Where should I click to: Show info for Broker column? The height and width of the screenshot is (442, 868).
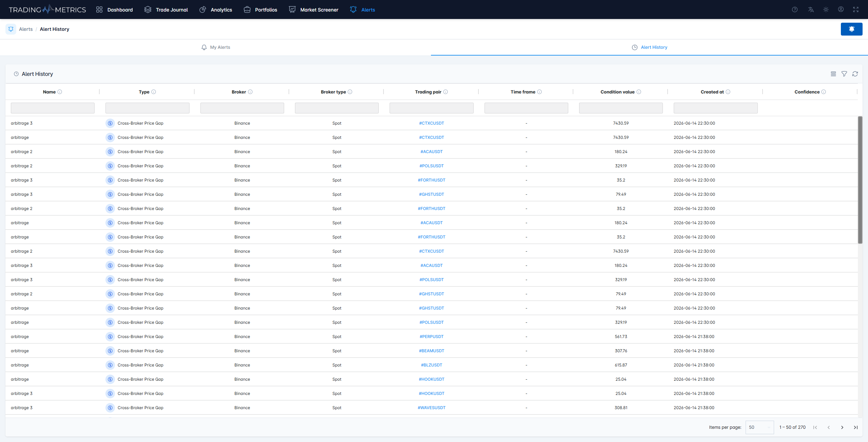tap(250, 92)
